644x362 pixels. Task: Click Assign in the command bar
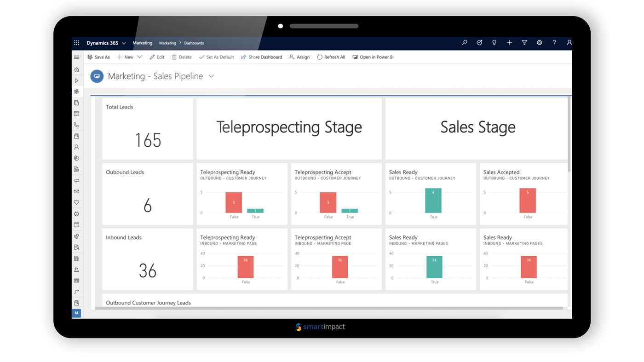click(x=299, y=57)
